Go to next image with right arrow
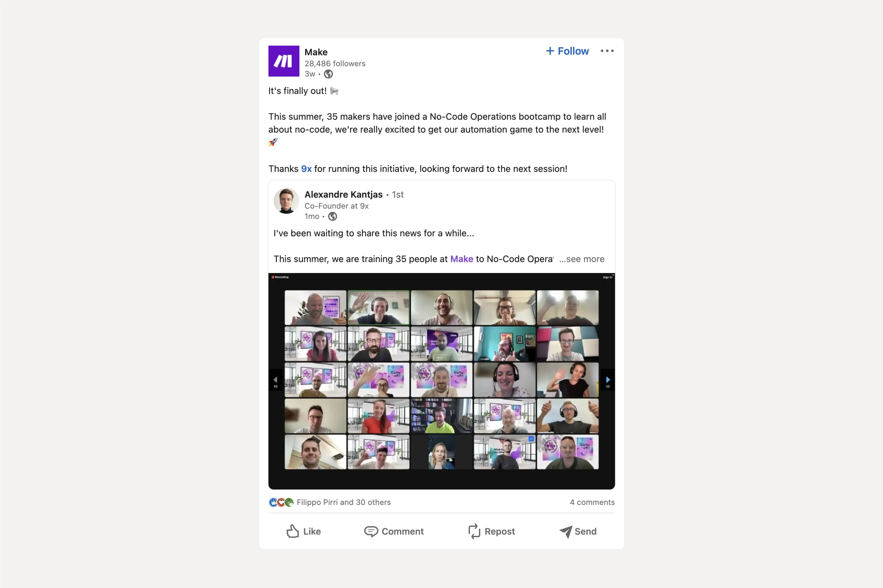883x588 pixels. (x=608, y=380)
